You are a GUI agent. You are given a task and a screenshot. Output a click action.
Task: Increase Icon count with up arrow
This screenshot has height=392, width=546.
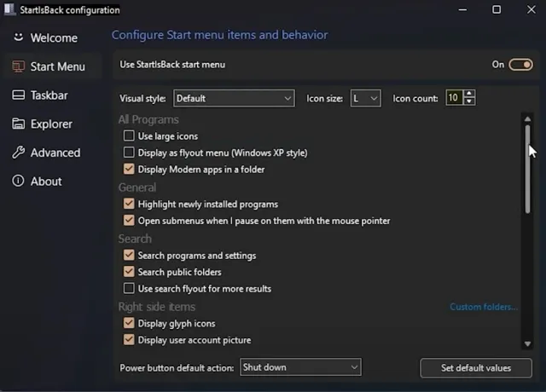(x=469, y=94)
